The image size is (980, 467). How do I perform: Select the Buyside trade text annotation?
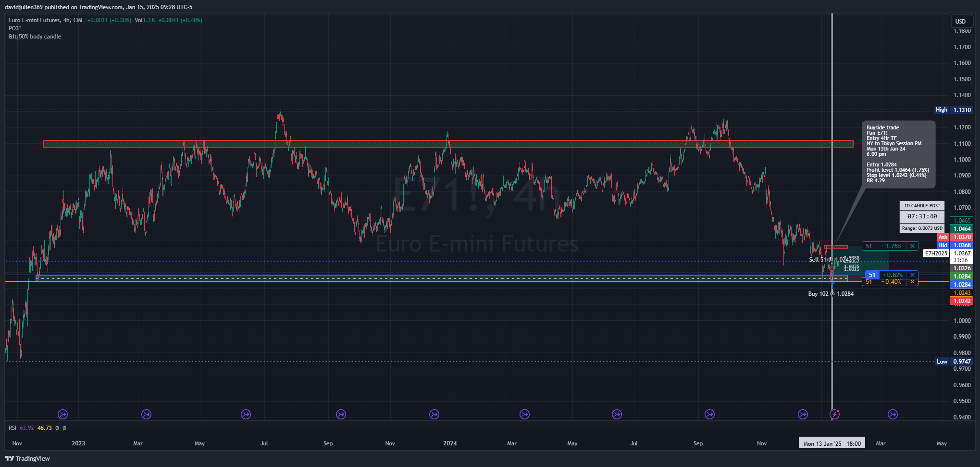tap(898, 154)
